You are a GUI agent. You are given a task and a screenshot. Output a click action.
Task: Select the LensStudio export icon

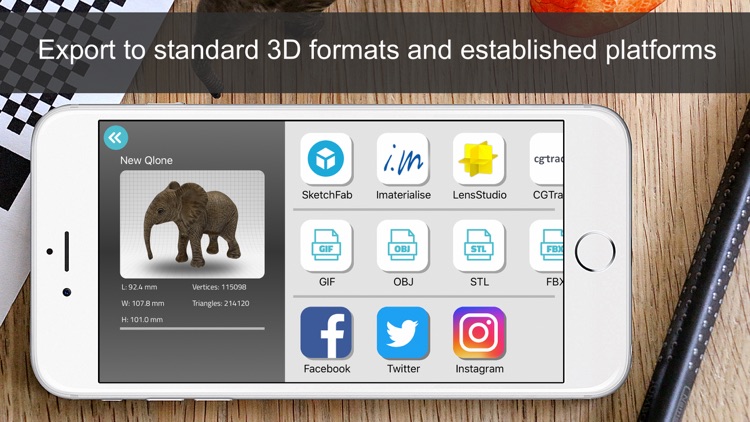tap(479, 160)
